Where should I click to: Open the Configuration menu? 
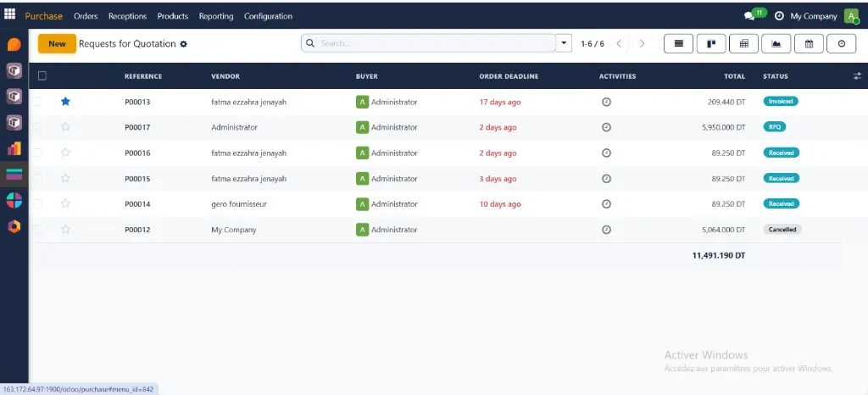[268, 16]
